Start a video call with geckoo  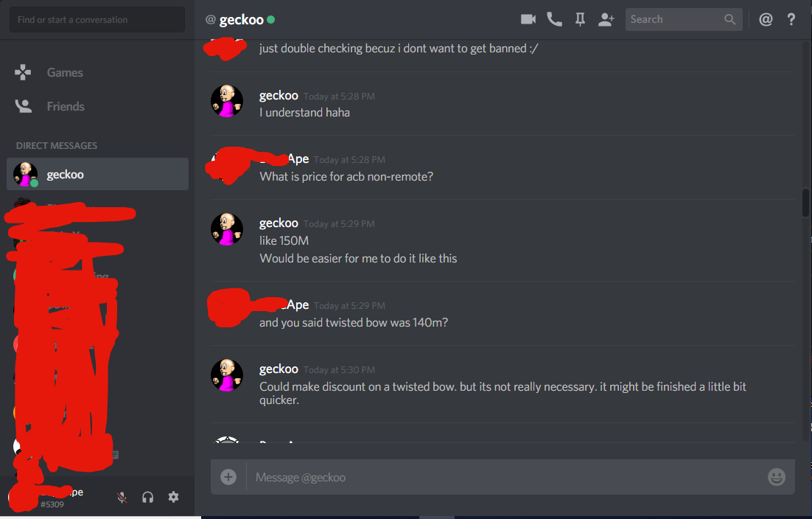pos(528,20)
